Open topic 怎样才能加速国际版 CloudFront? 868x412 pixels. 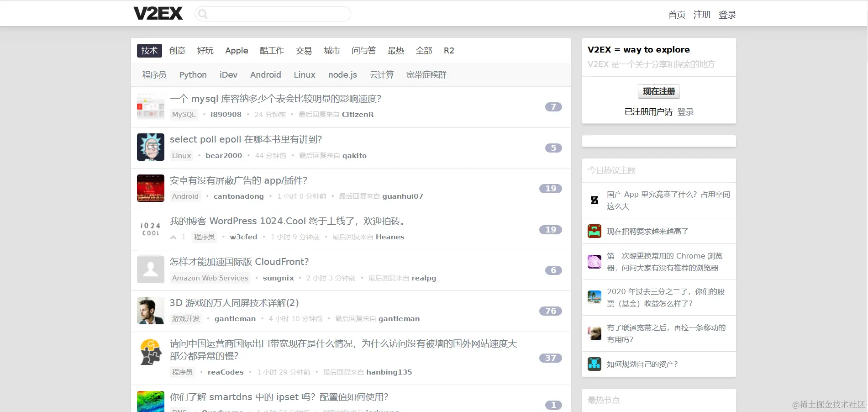(x=239, y=262)
